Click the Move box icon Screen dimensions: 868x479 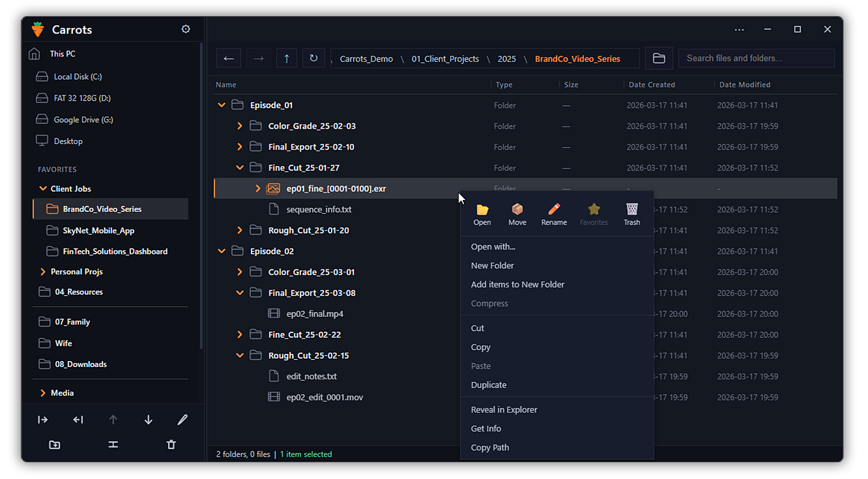click(x=517, y=210)
